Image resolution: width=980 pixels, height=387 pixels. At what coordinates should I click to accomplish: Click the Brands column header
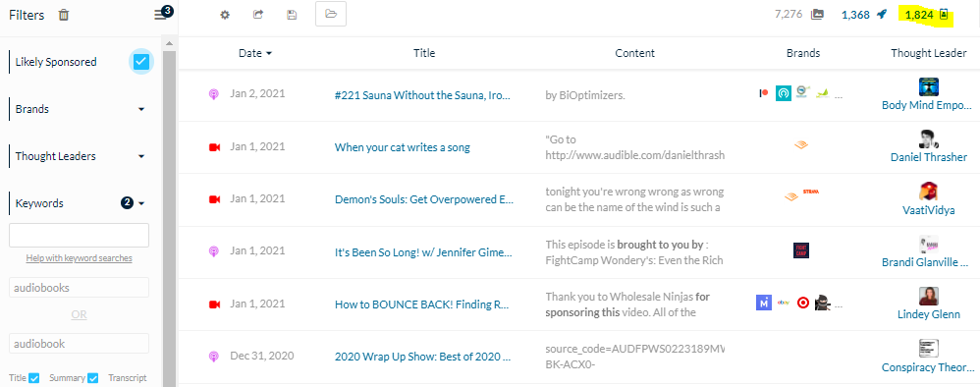(x=802, y=53)
